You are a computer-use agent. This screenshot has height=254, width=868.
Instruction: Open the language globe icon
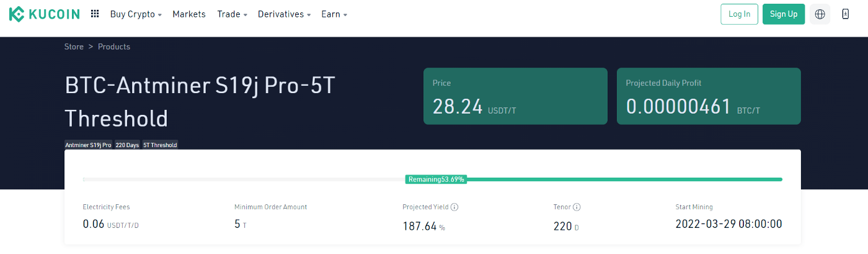tap(820, 14)
